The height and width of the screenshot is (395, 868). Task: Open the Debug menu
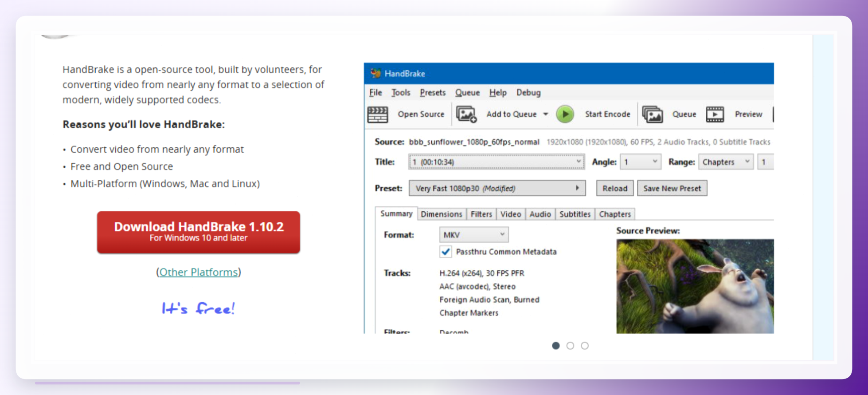(x=528, y=92)
